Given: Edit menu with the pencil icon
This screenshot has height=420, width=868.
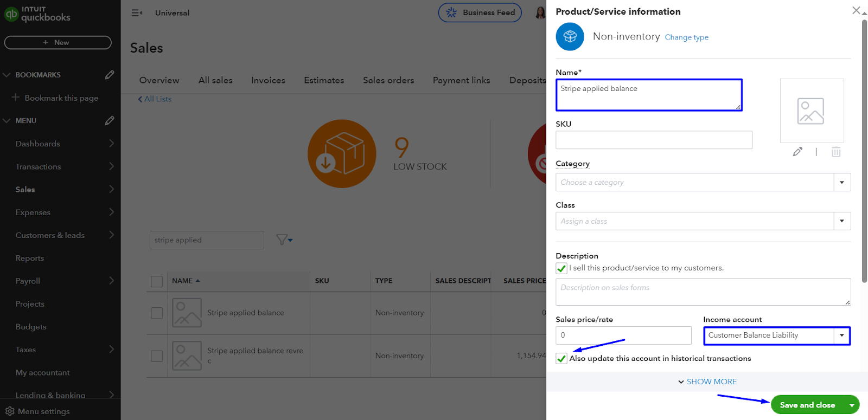Looking at the screenshot, I should pyautogui.click(x=110, y=120).
